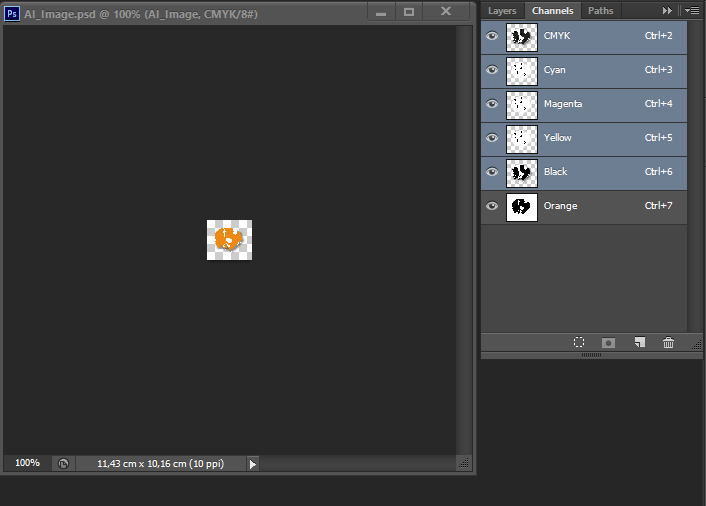Select the Cyan channel thumbnail
The height and width of the screenshot is (506, 706).
click(522, 71)
